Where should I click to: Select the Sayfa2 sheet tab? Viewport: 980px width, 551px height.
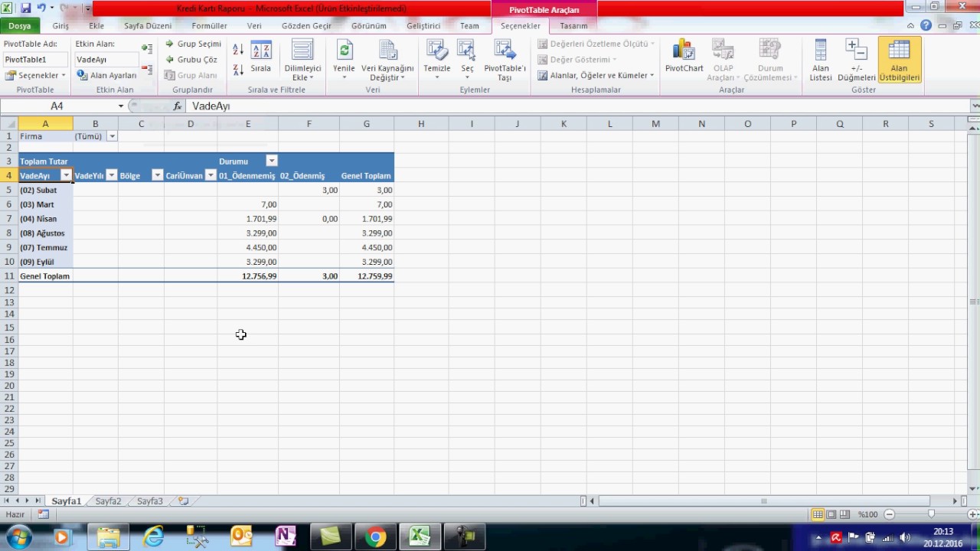pyautogui.click(x=108, y=501)
